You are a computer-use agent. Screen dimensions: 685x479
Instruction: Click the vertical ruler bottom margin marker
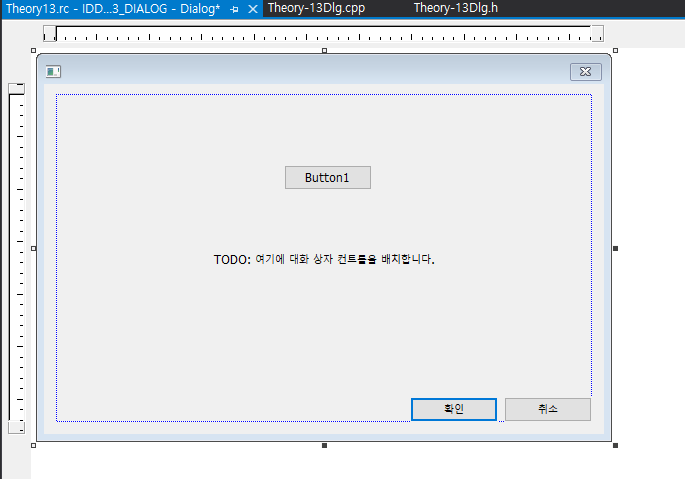[x=17, y=427]
